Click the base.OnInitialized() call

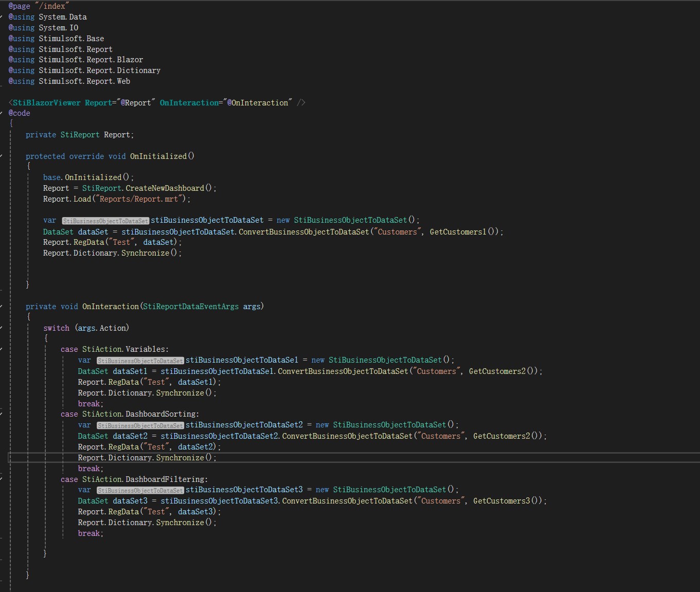tap(88, 177)
